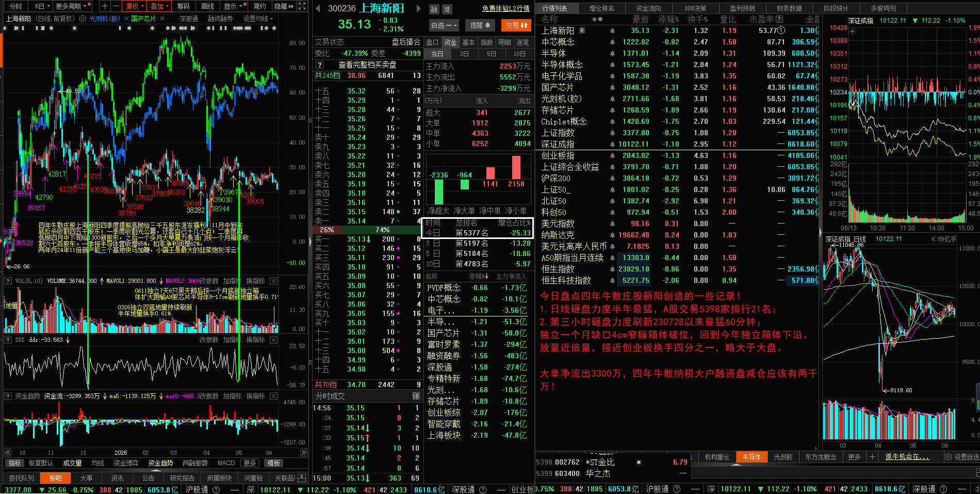Close the DDZ indicator panel
The height and width of the screenshot is (494, 980).
[273, 340]
